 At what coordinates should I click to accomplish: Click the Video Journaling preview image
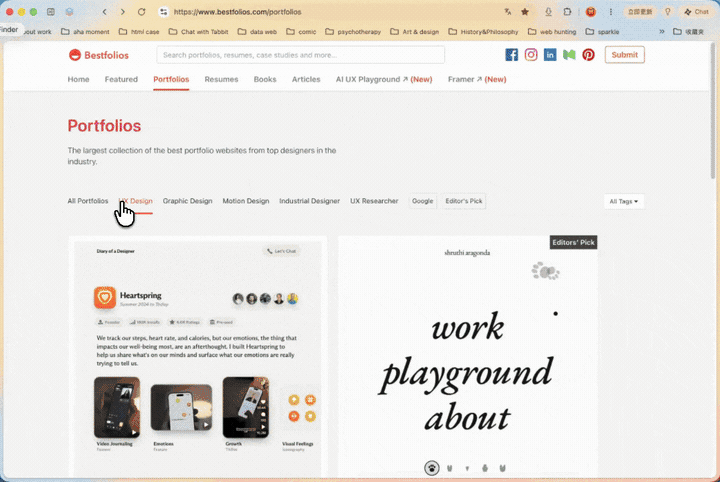pos(117,407)
